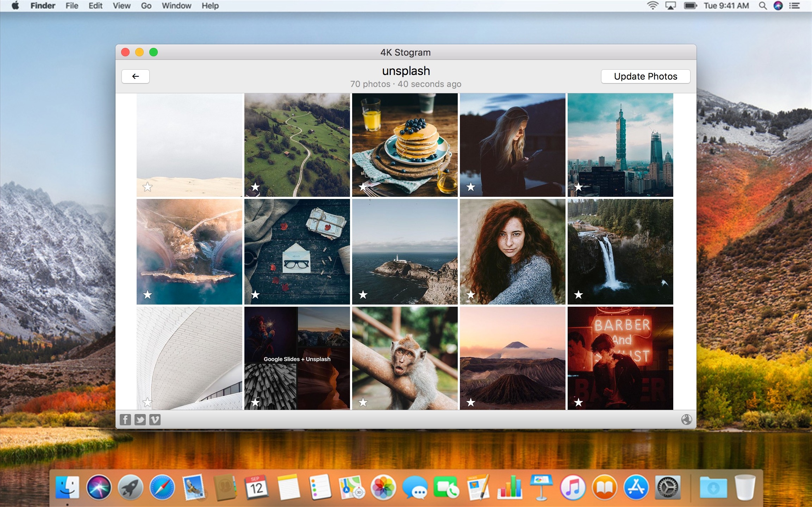The width and height of the screenshot is (812, 507).
Task: Open Notification Center icon in menu bar
Action: [794, 6]
